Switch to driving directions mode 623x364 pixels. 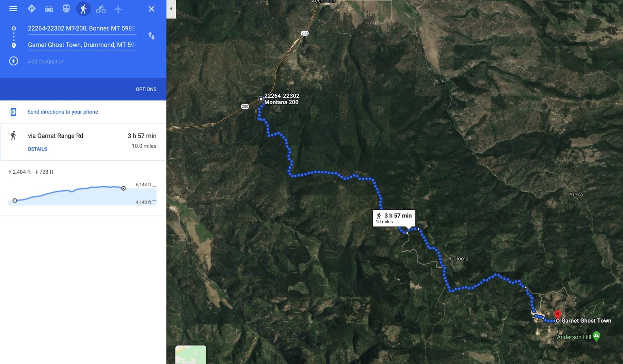click(x=49, y=9)
